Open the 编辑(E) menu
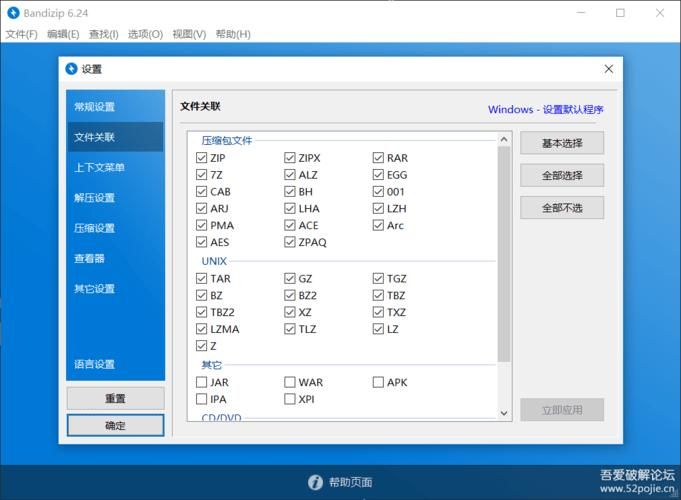 pyautogui.click(x=63, y=34)
